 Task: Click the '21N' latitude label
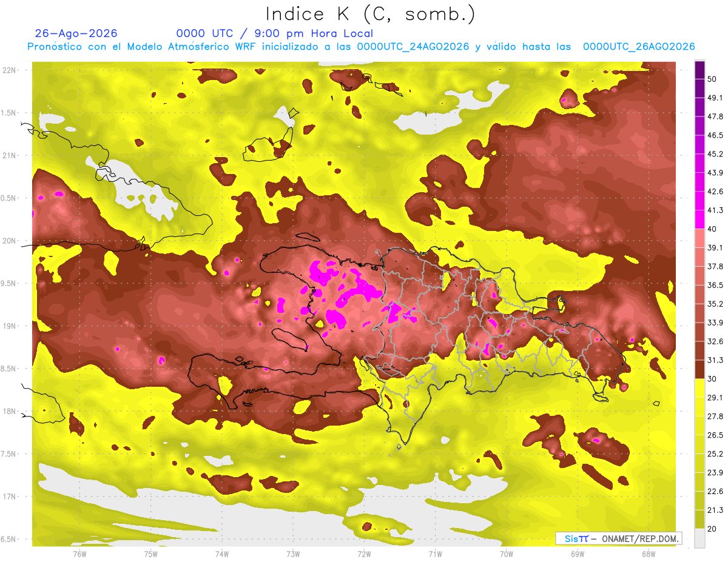pos(10,156)
